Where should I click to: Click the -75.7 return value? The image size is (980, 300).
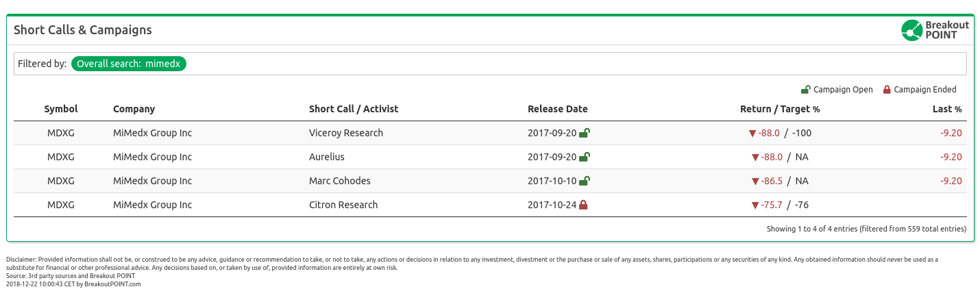772,205
